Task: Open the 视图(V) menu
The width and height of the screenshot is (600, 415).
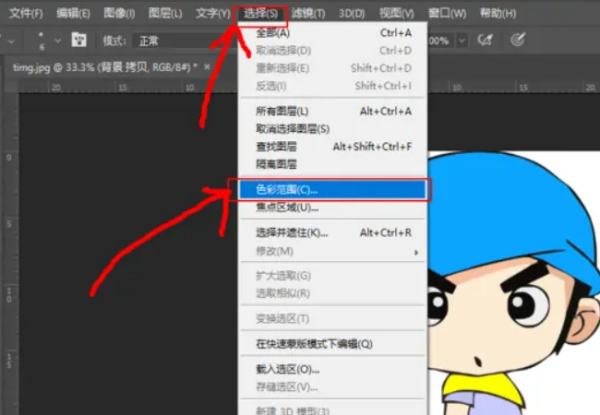Action: pyautogui.click(x=396, y=13)
